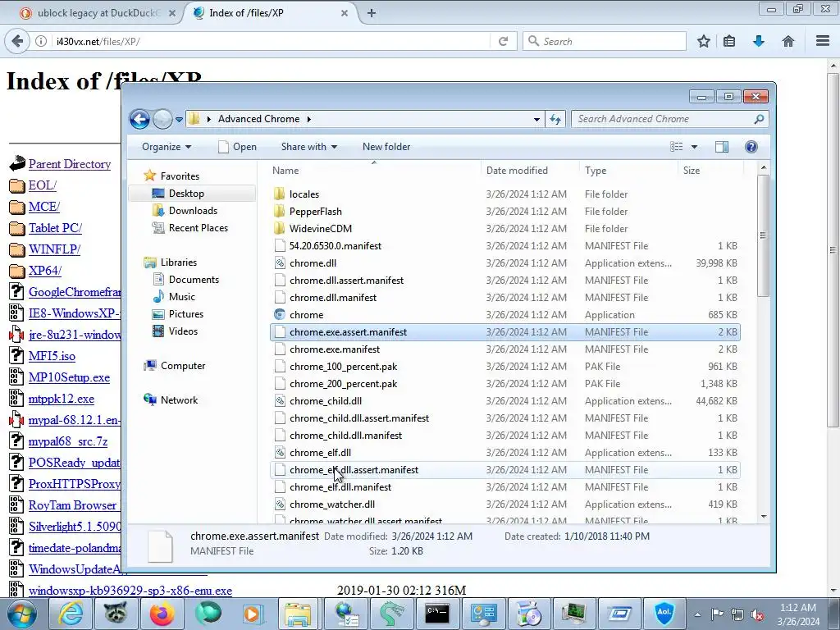Image resolution: width=840 pixels, height=630 pixels.
Task: Select the chrome_elf.dll file icon
Action: pyautogui.click(x=279, y=453)
